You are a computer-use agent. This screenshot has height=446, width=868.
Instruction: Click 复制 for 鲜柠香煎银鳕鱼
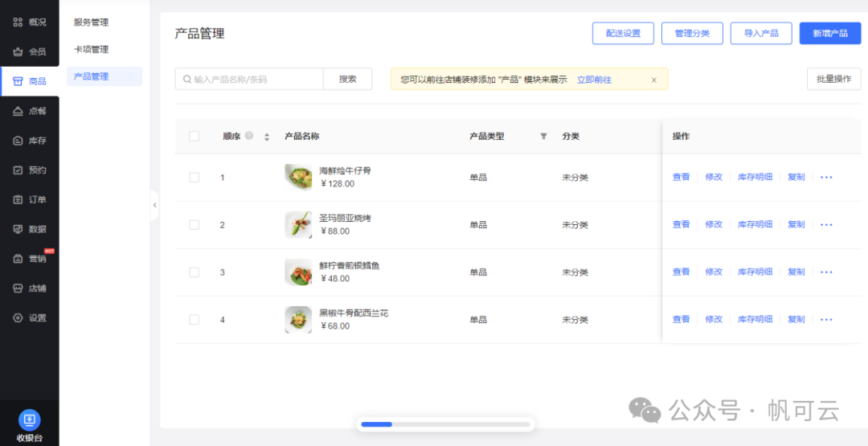(796, 272)
